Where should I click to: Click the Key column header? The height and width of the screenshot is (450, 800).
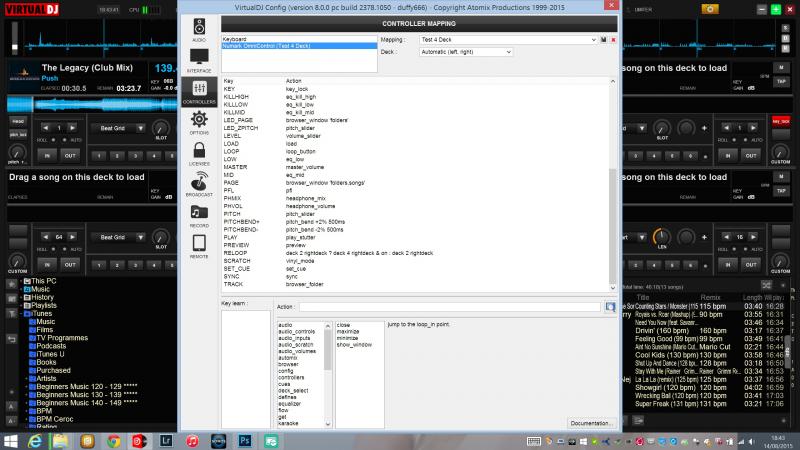click(x=229, y=81)
